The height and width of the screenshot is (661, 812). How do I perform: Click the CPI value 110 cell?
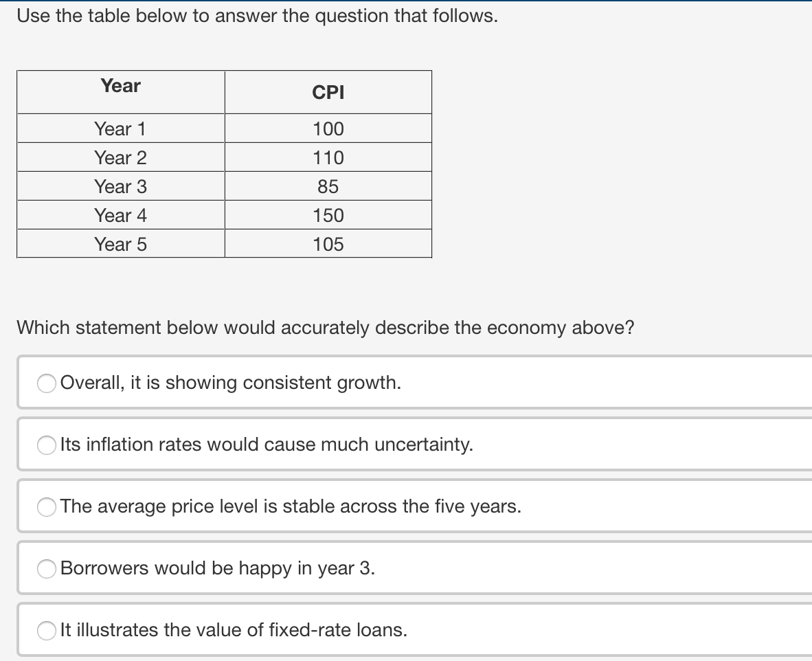pos(328,157)
